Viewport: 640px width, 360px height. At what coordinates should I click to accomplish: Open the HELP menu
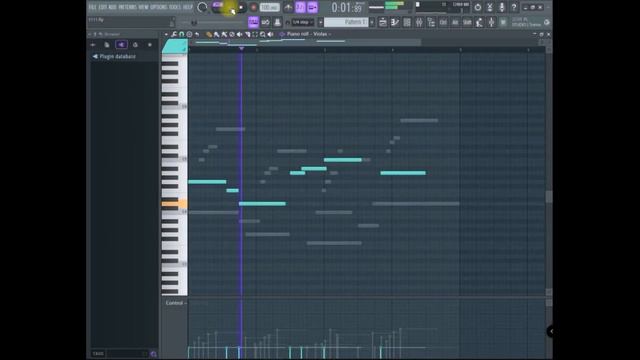pos(188,7)
